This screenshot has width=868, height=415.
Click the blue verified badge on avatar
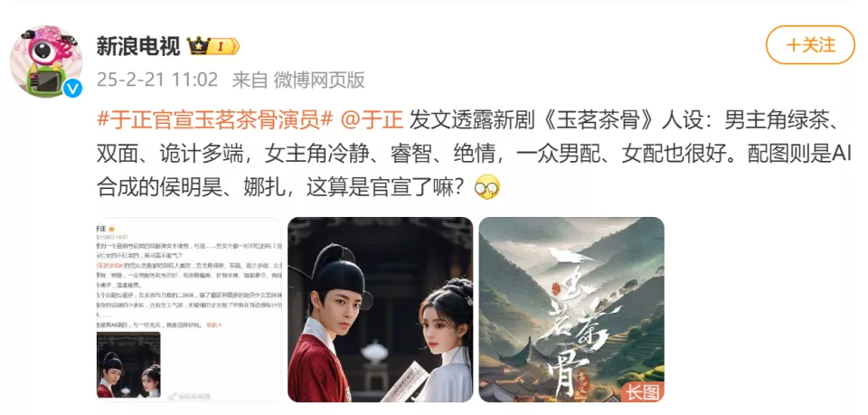coord(72,88)
